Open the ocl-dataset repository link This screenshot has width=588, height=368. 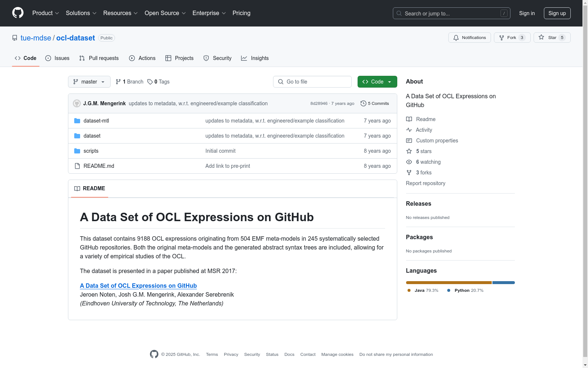76,38
